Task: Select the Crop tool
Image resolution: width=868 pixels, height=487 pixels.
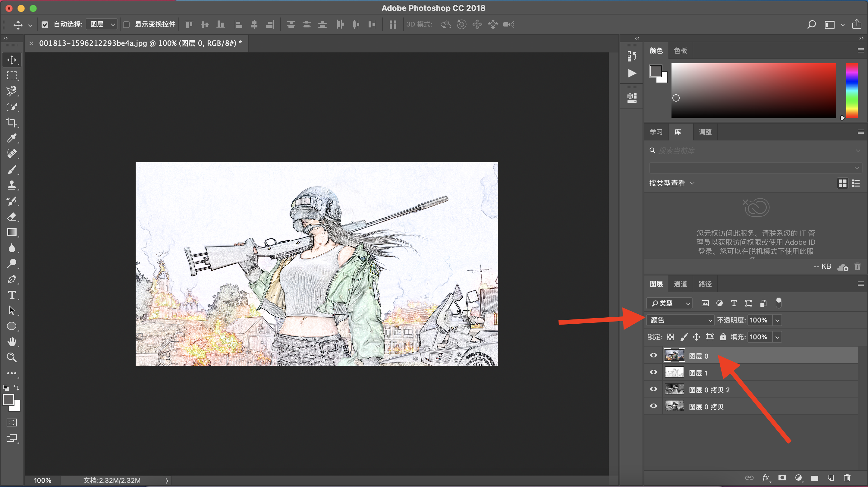Action: point(12,122)
